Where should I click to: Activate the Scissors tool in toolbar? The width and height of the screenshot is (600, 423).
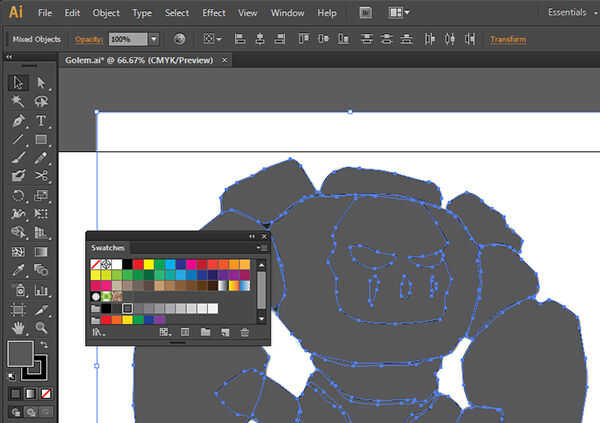coord(41,177)
